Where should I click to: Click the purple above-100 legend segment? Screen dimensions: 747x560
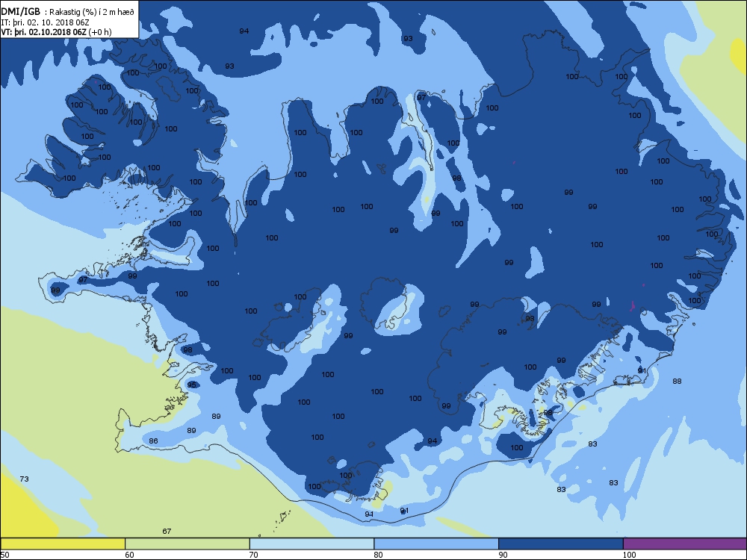click(685, 544)
